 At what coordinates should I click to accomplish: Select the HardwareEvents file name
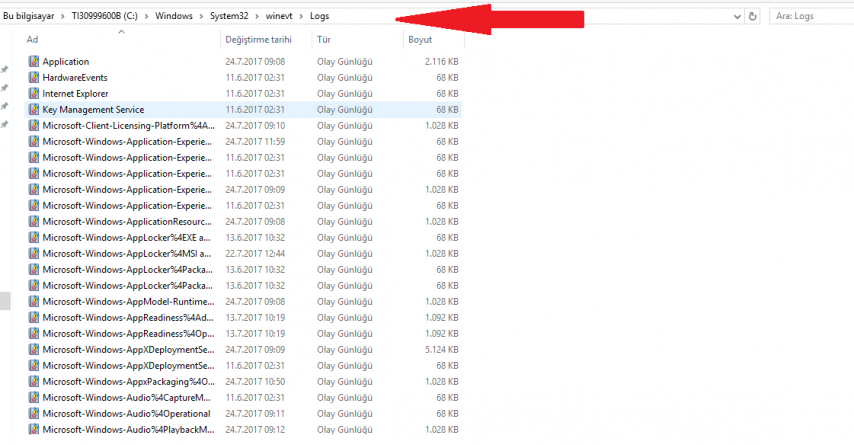click(75, 77)
